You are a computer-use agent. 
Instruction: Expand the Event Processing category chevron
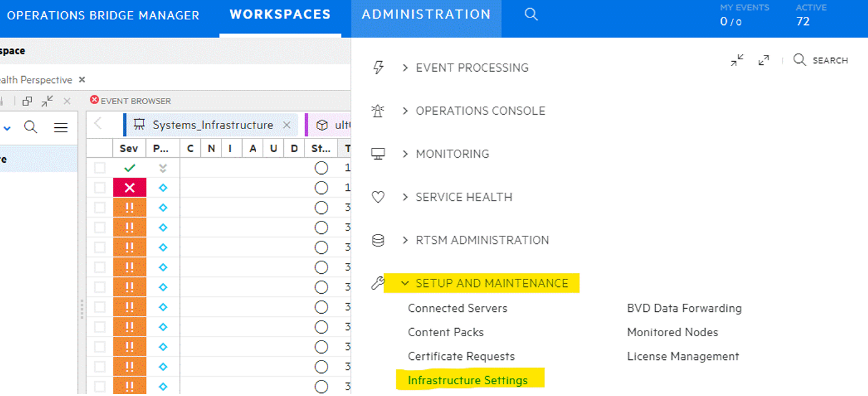(x=405, y=67)
